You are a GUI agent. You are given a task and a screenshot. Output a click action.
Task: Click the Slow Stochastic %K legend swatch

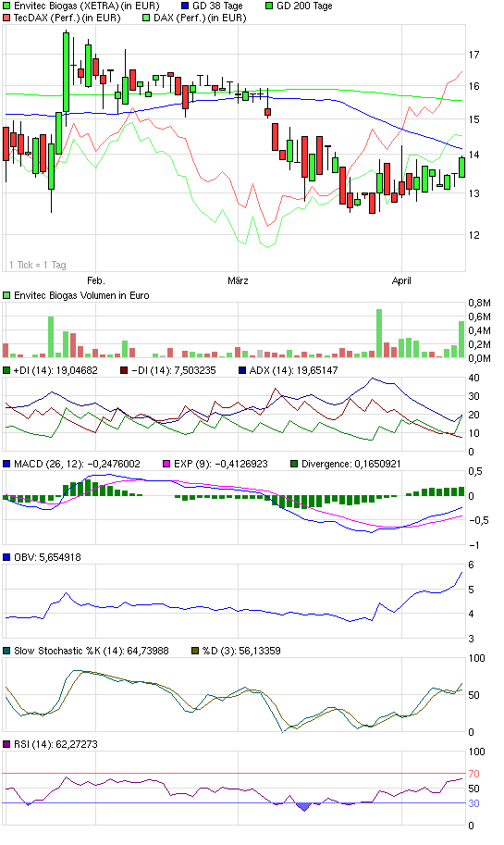coord(6,651)
